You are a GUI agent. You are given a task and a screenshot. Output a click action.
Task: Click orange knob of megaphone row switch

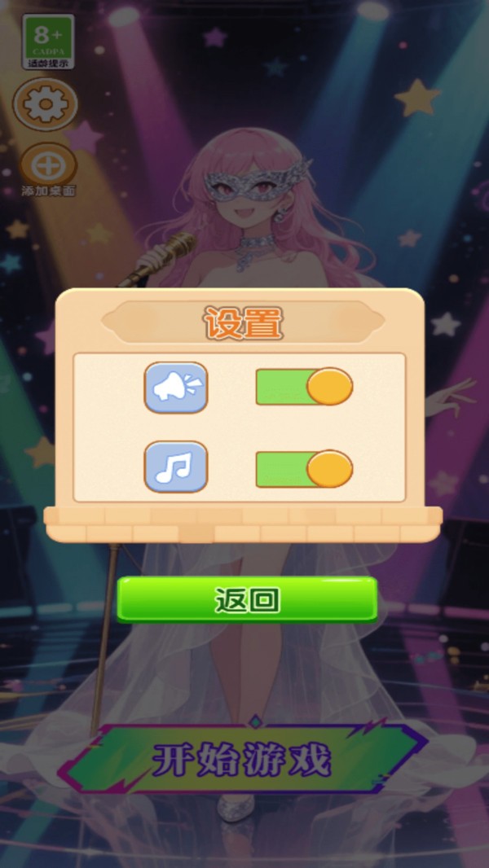coord(330,387)
